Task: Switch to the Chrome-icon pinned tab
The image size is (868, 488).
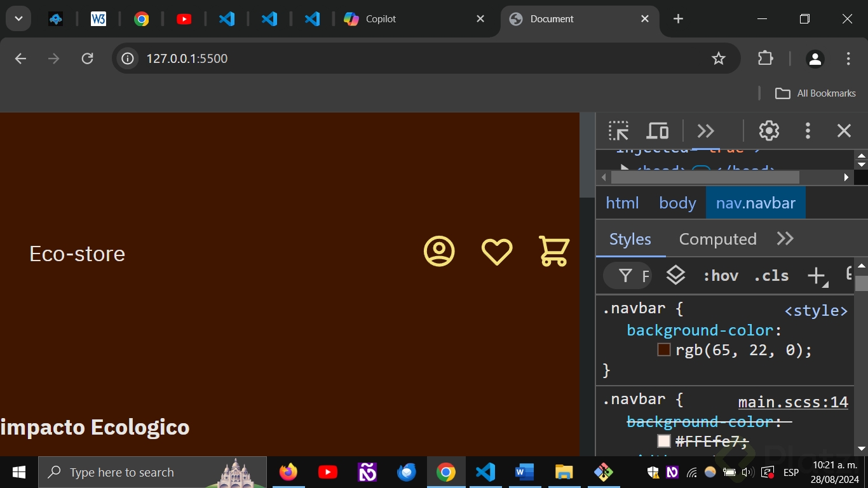Action: 141,19
